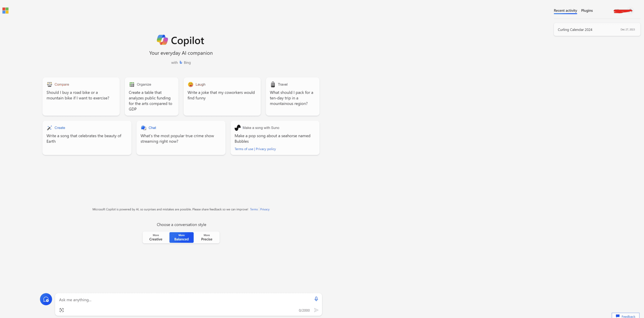The width and height of the screenshot is (644, 318).
Task: Click the Suno song icon
Action: pos(238,128)
